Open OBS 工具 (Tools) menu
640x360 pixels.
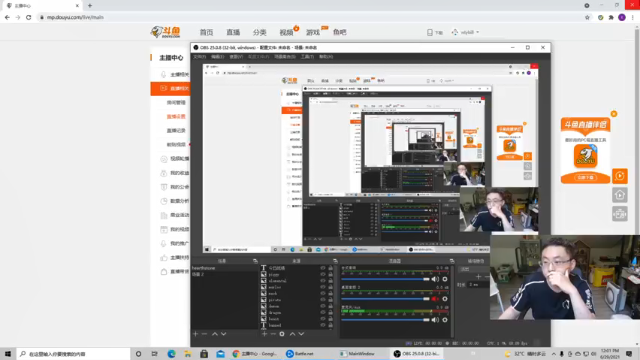coord(307,57)
